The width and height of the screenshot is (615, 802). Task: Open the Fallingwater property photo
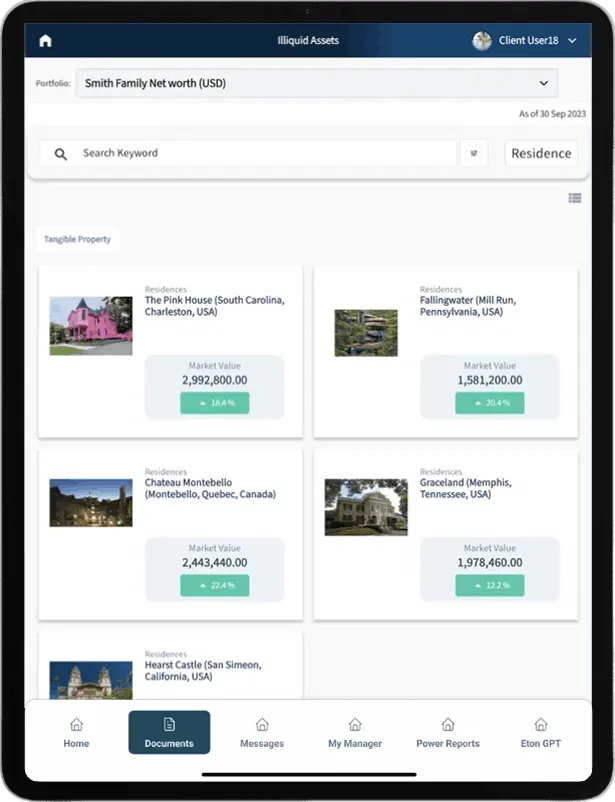(x=366, y=332)
